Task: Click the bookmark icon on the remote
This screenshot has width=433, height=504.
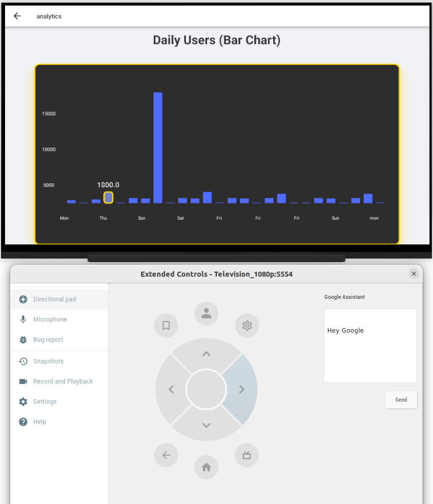Action: [x=166, y=326]
